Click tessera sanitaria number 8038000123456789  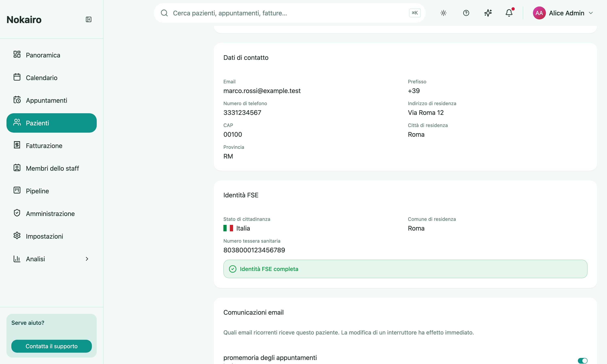[x=254, y=250]
